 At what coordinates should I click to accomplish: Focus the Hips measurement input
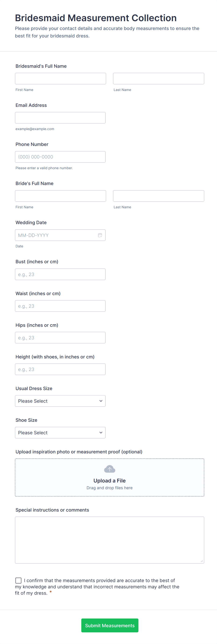pos(60,337)
